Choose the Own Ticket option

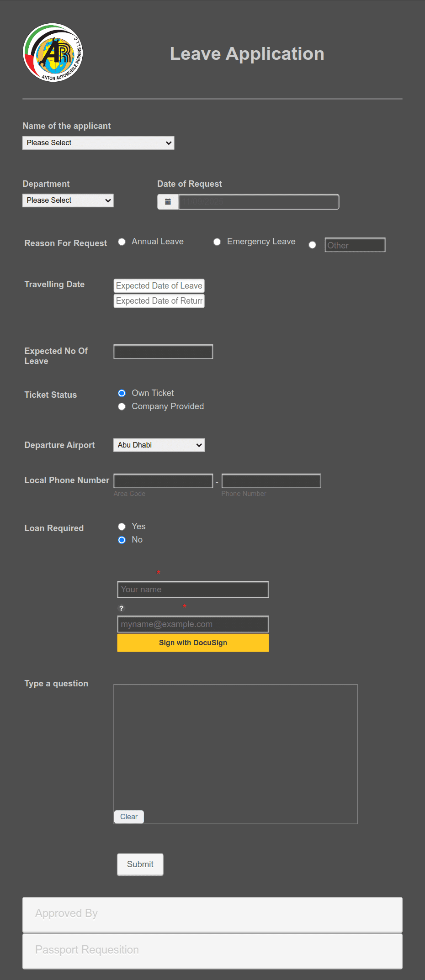tap(122, 393)
